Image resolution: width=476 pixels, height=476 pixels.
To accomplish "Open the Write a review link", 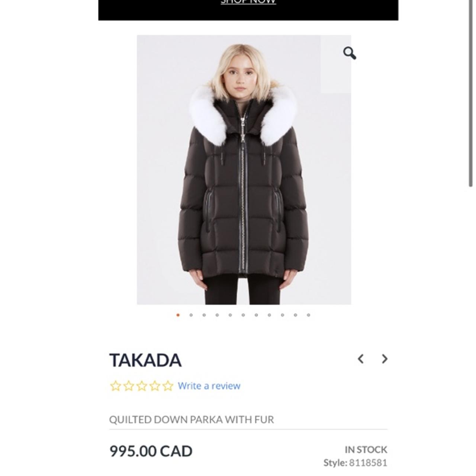I will (x=209, y=386).
